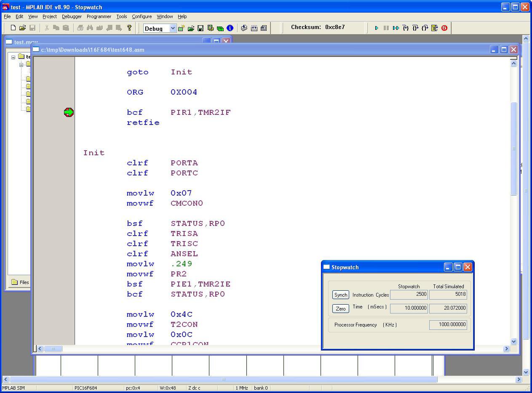
Task: Click the Help question mark icon
Action: (x=129, y=28)
